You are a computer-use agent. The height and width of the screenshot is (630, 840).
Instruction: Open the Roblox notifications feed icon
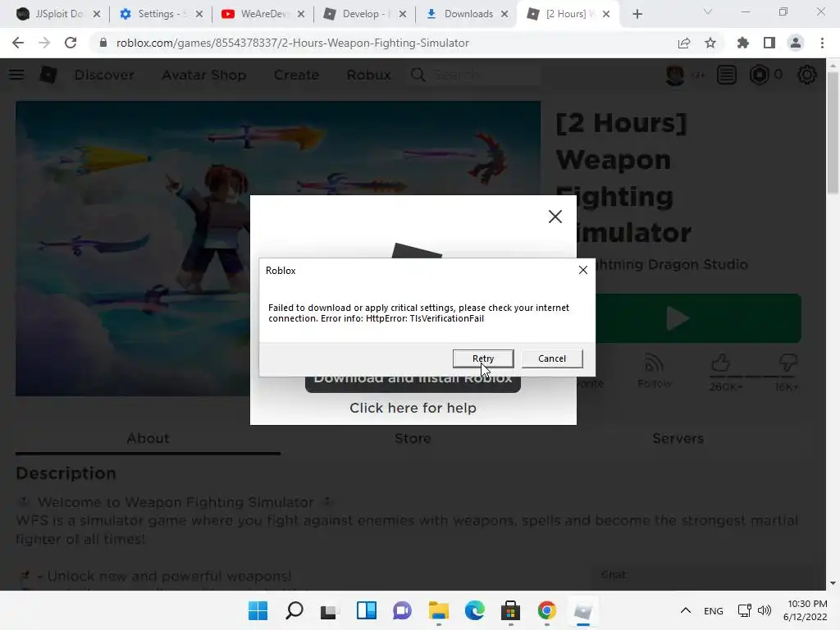coord(727,75)
